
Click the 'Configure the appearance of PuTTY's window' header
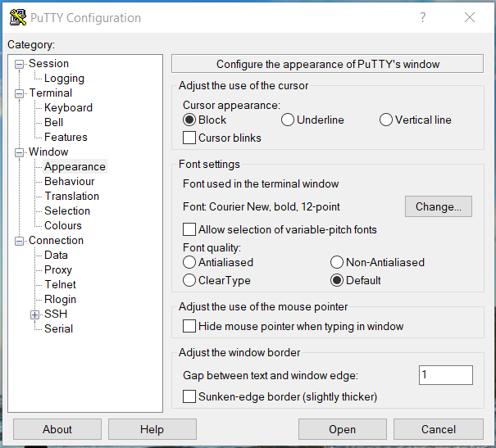[327, 64]
